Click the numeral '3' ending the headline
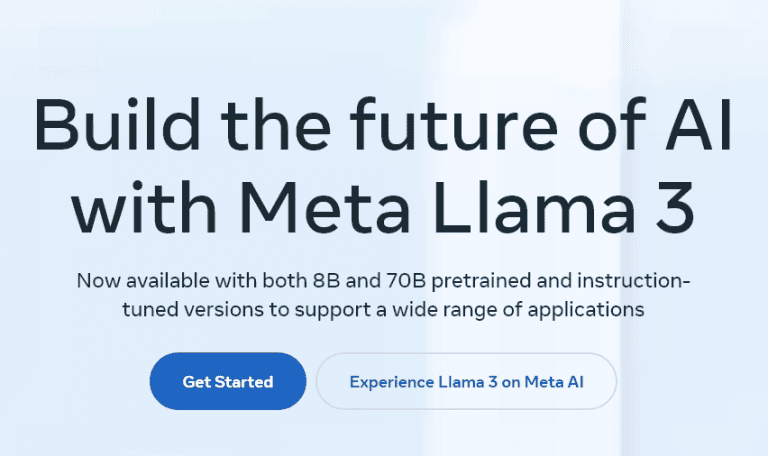Viewport: 768px width, 456px height. pos(676,208)
